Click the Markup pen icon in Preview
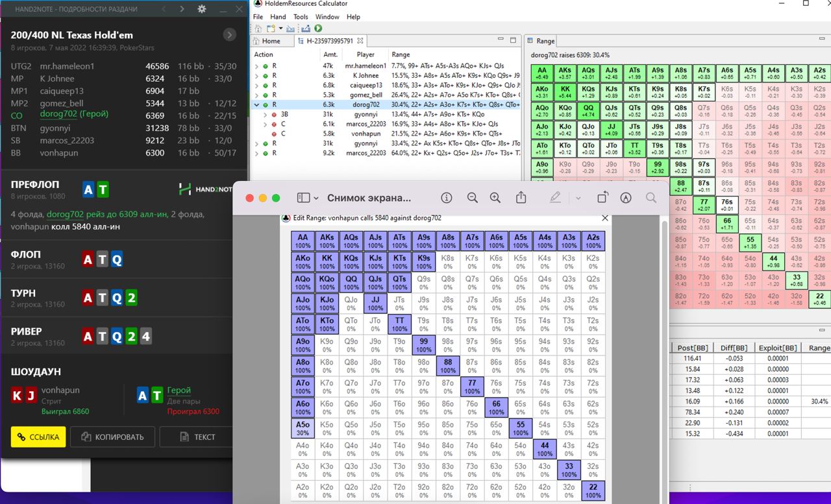The width and height of the screenshot is (831, 504). pos(555,198)
